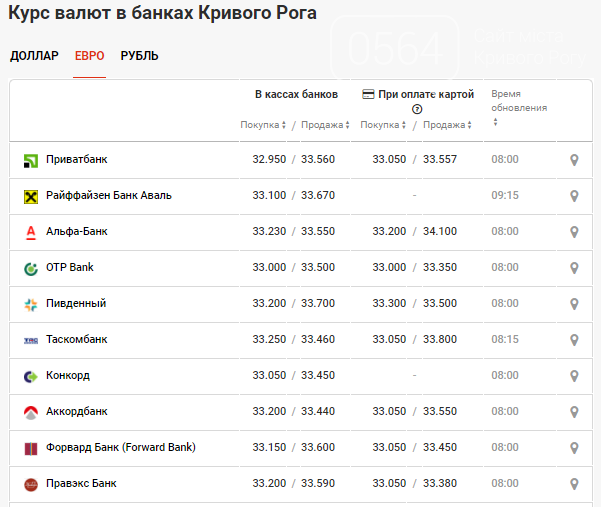Viewport: 601px width, 507px height.
Task: Click Правэкс Банк card sell rate 33.380
Action: [440, 484]
